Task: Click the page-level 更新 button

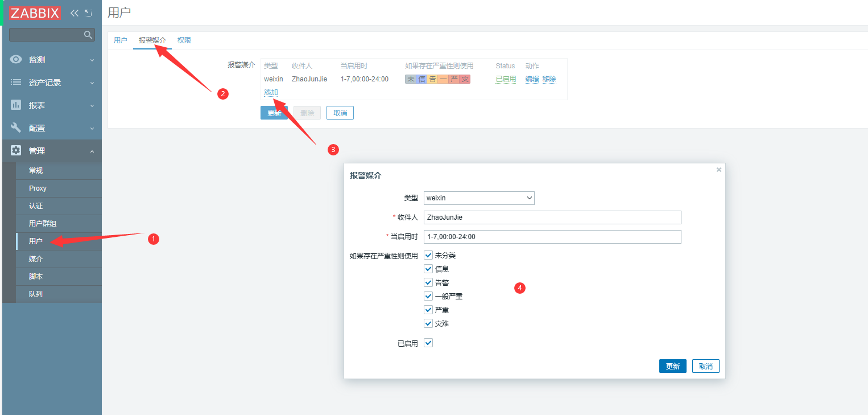Action: [274, 113]
